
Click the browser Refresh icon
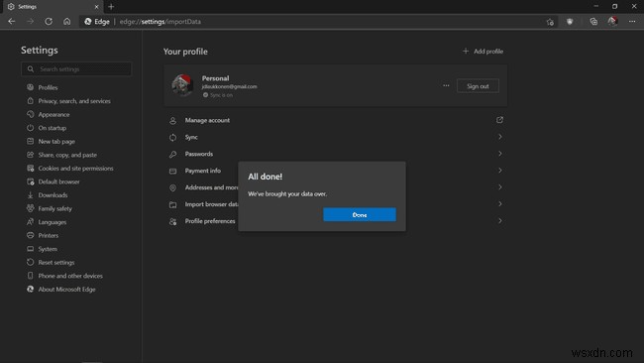(49, 22)
